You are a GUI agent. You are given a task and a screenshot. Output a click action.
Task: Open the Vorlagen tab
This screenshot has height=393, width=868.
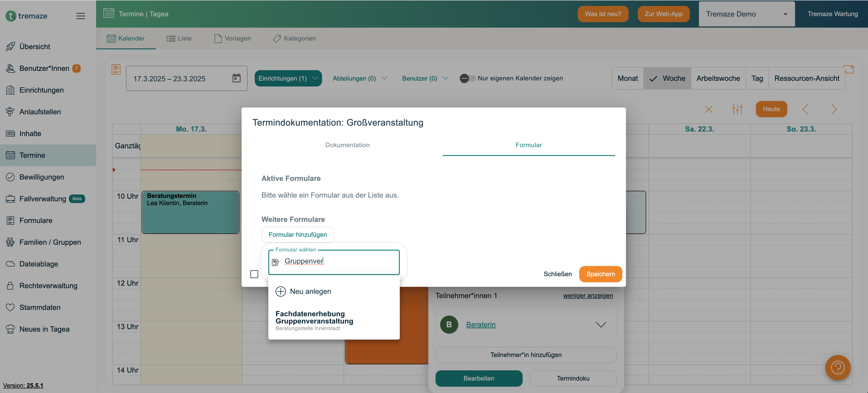(233, 38)
